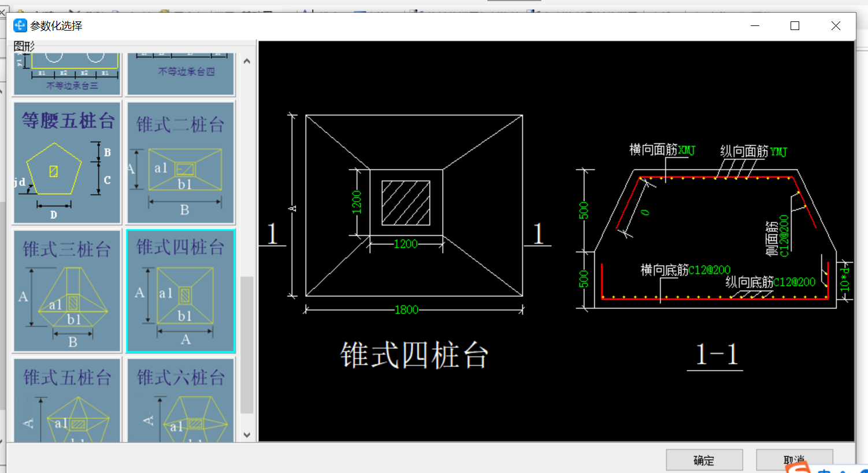The height and width of the screenshot is (473, 868).
Task: Close the 参数化选择 dialog
Action: pyautogui.click(x=836, y=25)
